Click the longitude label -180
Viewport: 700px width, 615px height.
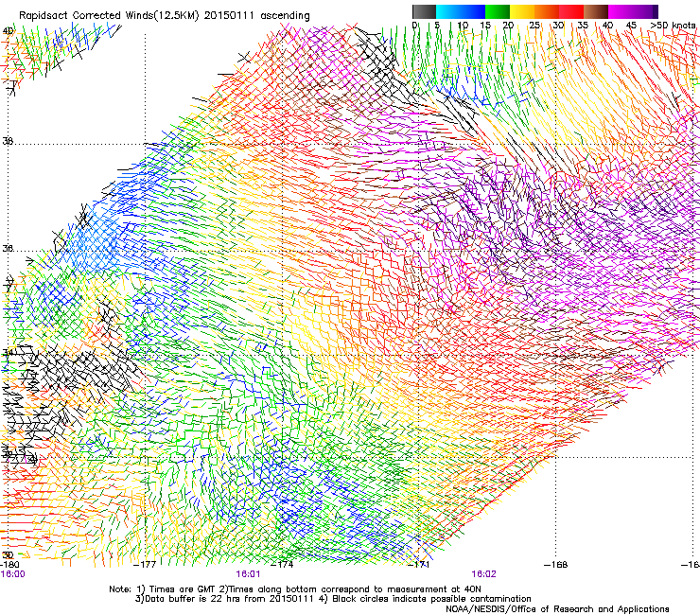(9, 565)
